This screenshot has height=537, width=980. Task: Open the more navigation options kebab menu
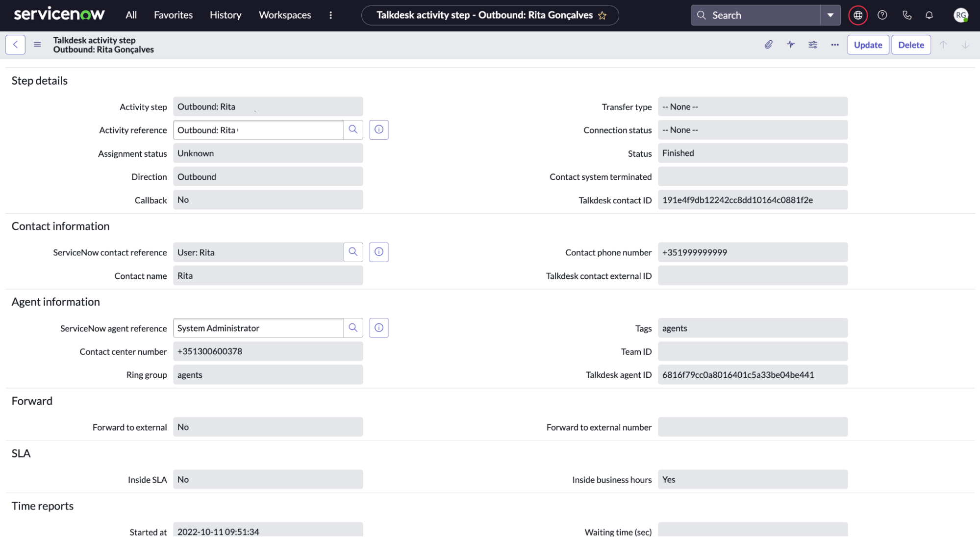pyautogui.click(x=331, y=15)
